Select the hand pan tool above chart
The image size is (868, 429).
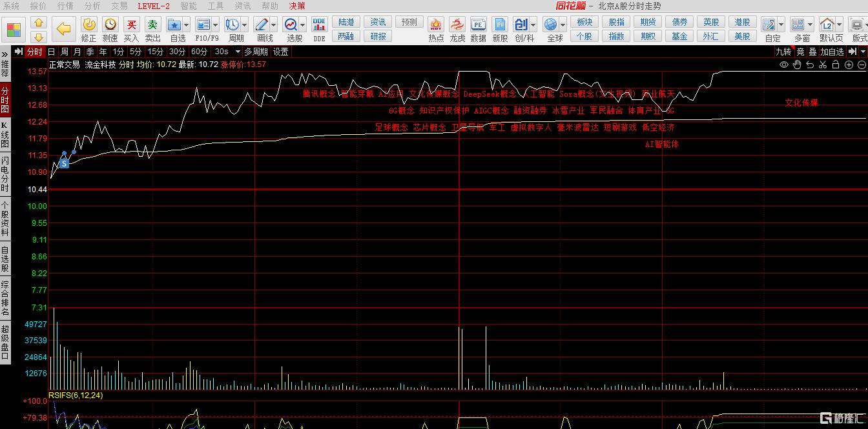tap(797, 65)
